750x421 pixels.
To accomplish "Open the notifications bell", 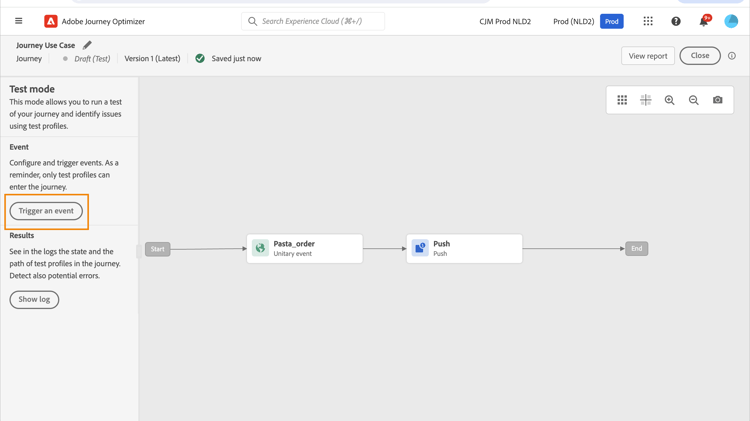I will 703,21.
